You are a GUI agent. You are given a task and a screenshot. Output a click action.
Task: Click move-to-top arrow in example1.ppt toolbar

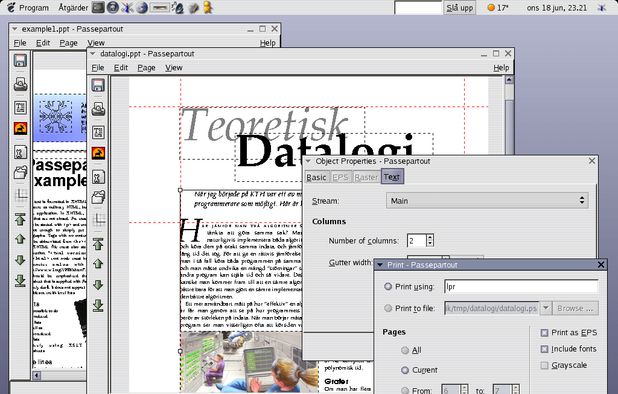click(20, 219)
